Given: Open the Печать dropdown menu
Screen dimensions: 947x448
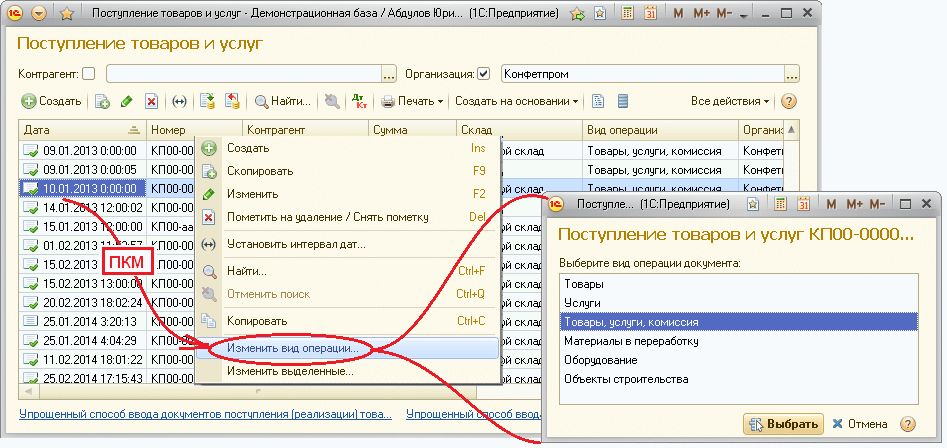Looking at the screenshot, I should 412,101.
